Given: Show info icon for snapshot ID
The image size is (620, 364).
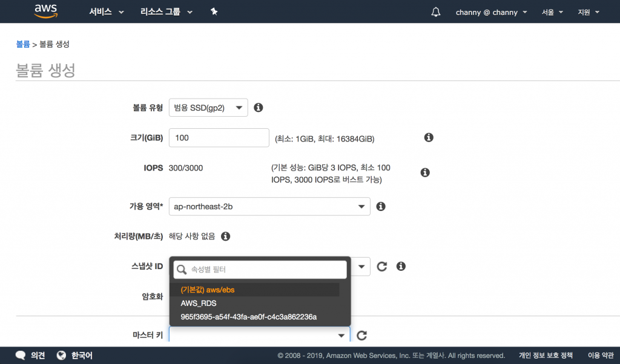Looking at the screenshot, I should pyautogui.click(x=401, y=267).
